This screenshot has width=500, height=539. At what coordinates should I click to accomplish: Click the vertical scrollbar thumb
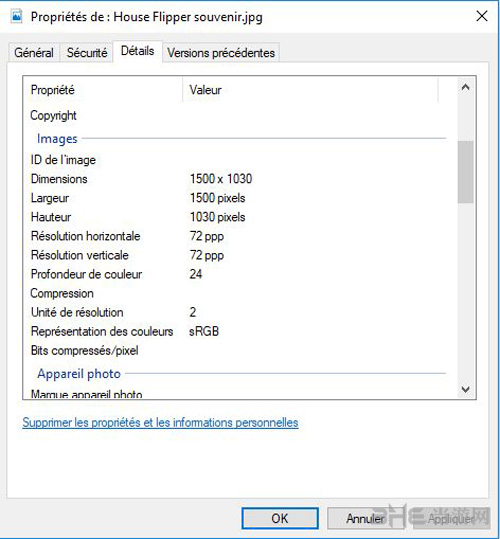pyautogui.click(x=466, y=172)
